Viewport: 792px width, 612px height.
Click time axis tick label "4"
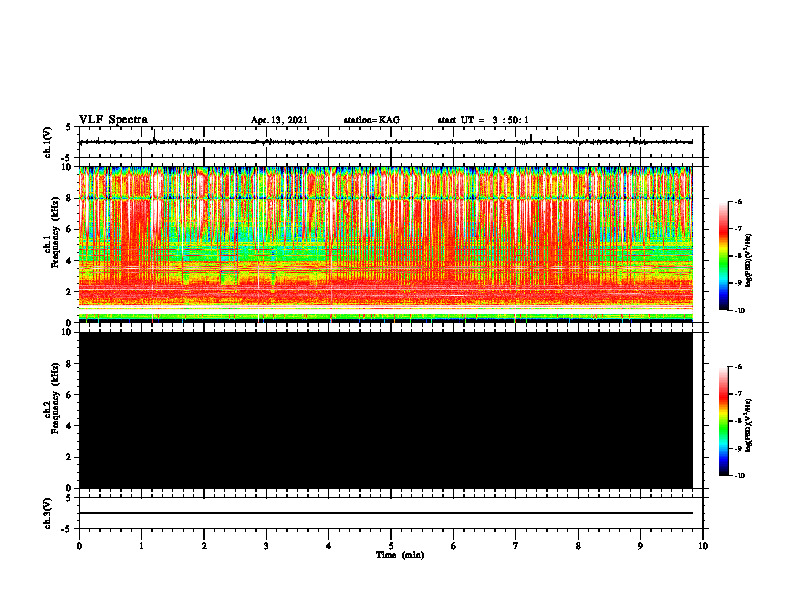[x=329, y=546]
